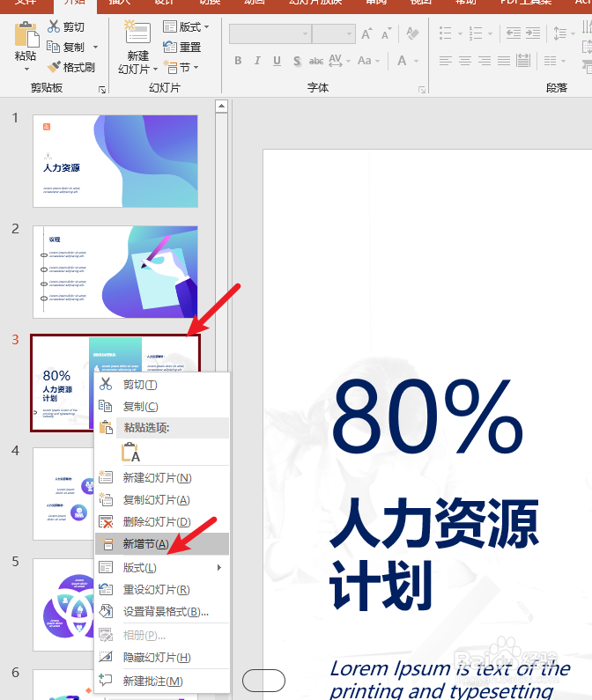Clear all formatting with eraser icon
The image size is (592, 700).
tap(412, 33)
